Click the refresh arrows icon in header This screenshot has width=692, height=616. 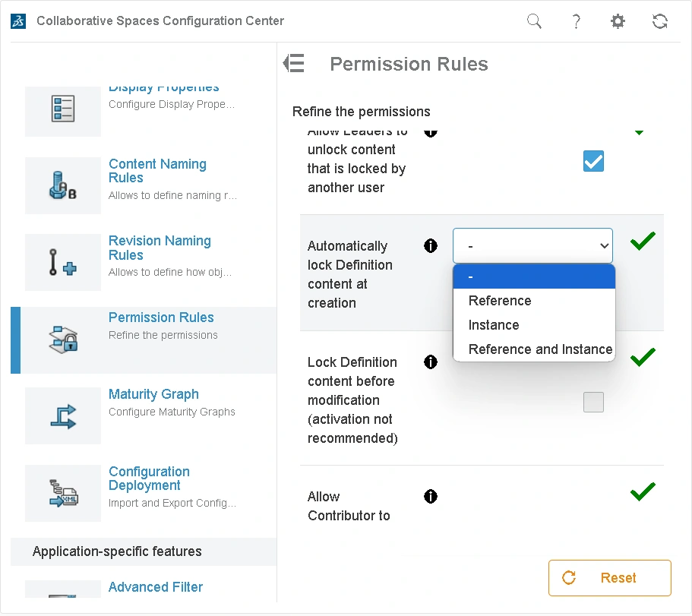(x=659, y=21)
